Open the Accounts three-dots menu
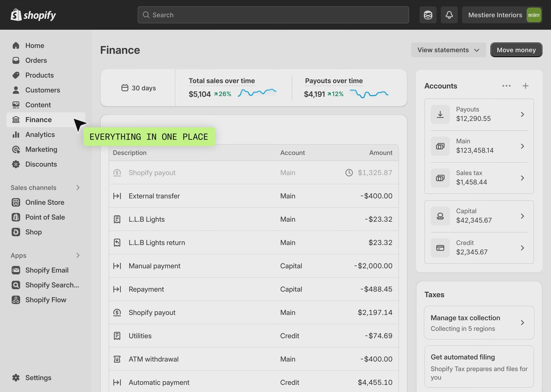The width and height of the screenshot is (551, 392). 506,86
